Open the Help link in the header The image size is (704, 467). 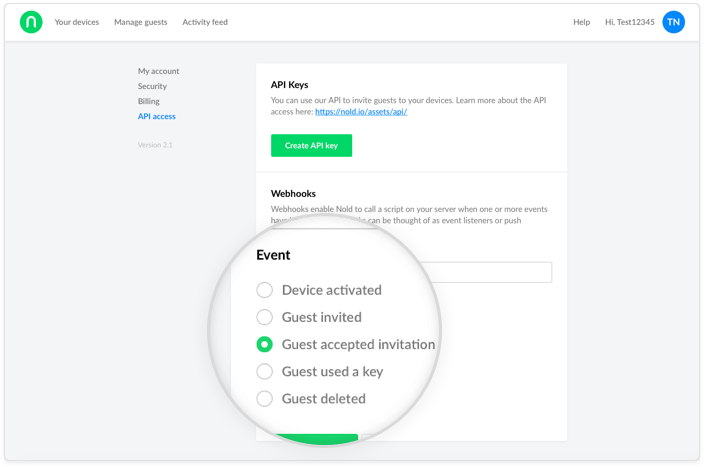click(x=581, y=22)
